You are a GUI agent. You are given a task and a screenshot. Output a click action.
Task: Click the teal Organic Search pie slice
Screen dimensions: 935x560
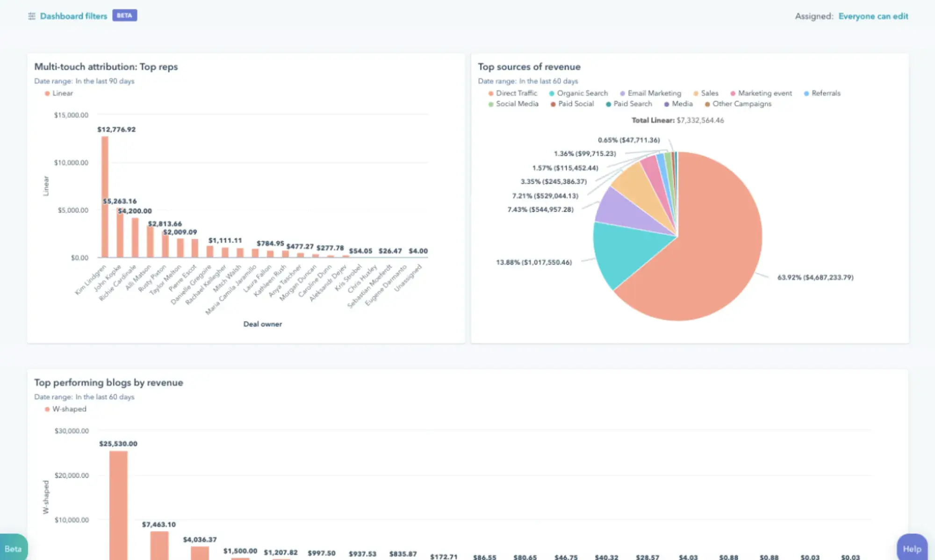tap(629, 250)
